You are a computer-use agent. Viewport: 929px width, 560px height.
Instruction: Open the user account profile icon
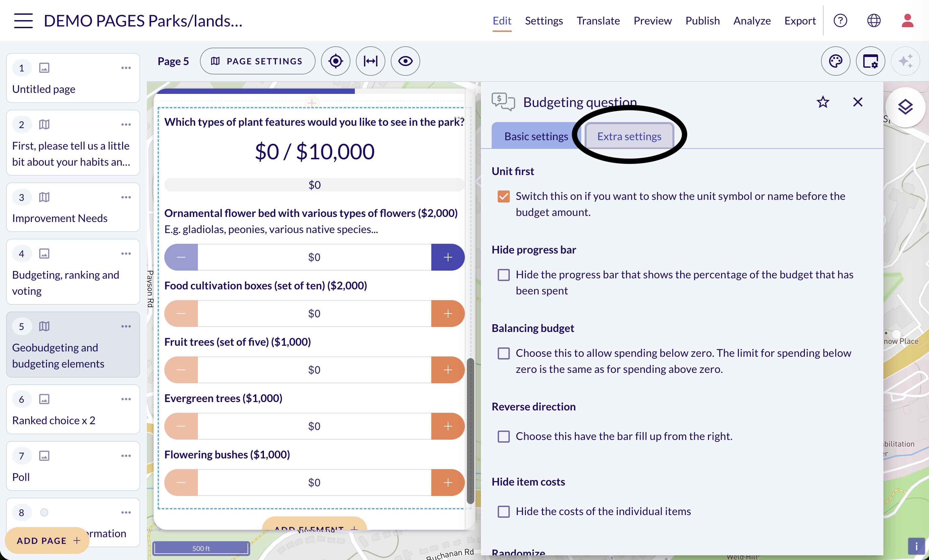click(907, 20)
